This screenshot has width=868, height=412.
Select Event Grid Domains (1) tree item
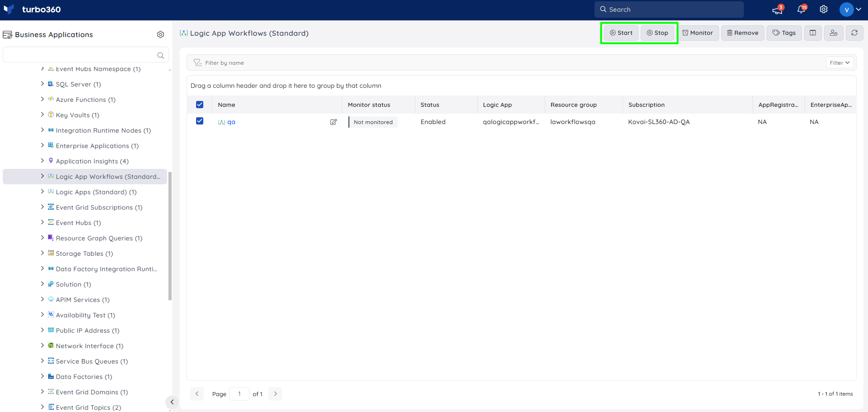[92, 392]
